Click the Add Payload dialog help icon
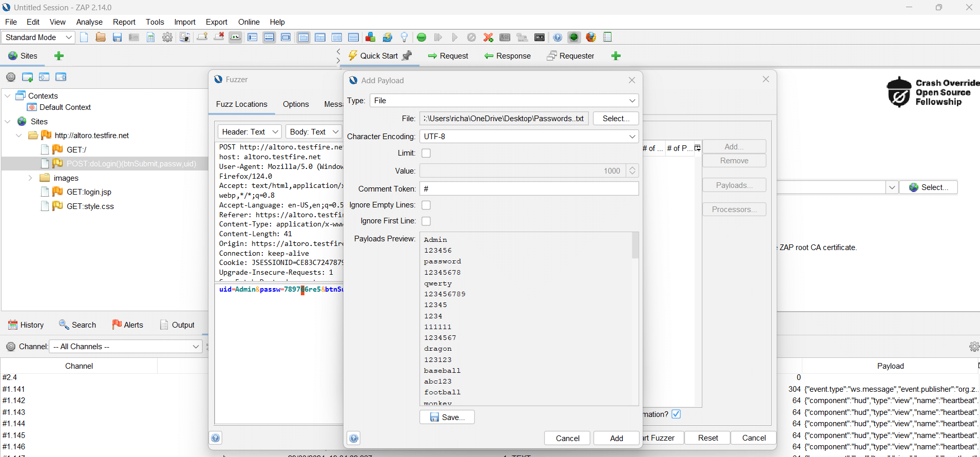The width and height of the screenshot is (980, 457). [354, 438]
